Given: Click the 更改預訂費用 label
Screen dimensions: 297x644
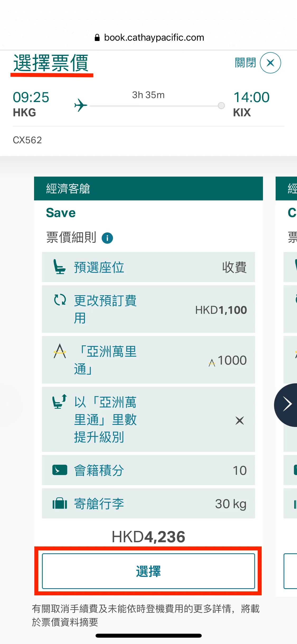Looking at the screenshot, I should pyautogui.click(x=105, y=309).
